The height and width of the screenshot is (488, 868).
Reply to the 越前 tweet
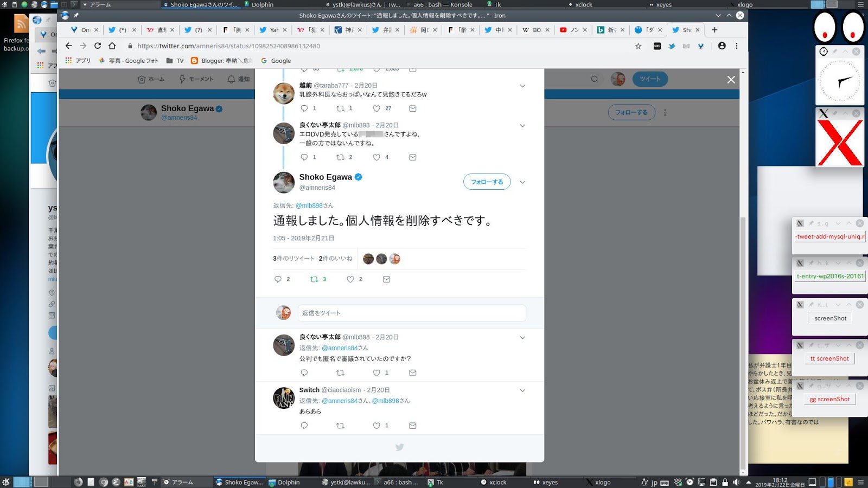click(x=304, y=108)
